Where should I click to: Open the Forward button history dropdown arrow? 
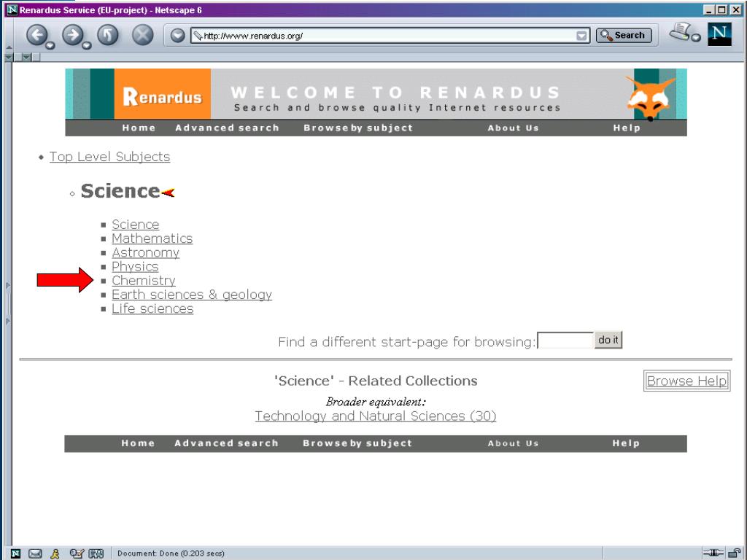86,46
